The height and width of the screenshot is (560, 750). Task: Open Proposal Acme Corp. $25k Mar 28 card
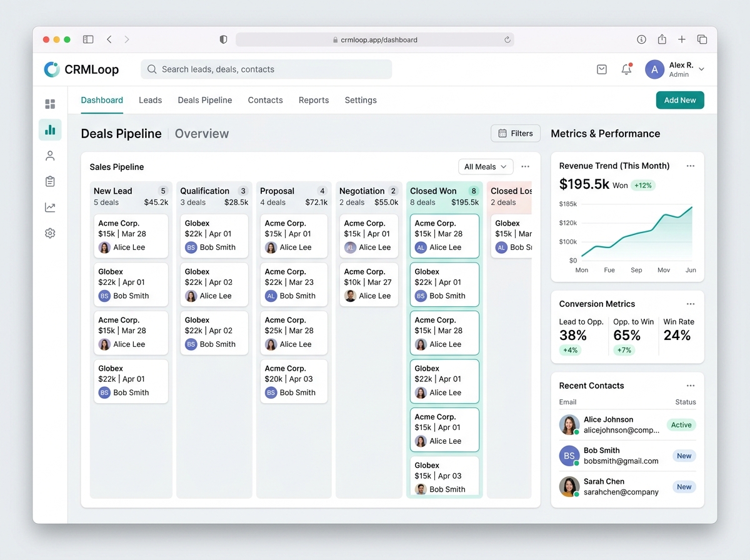(294, 332)
